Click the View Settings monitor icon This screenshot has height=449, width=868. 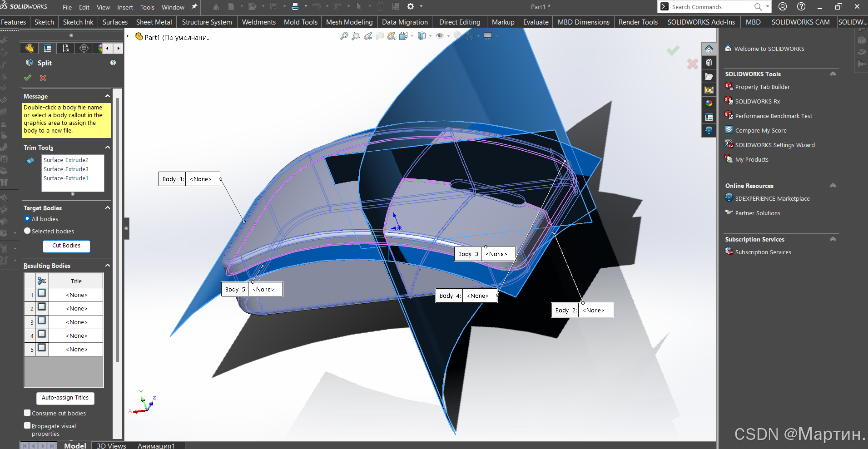tap(488, 36)
